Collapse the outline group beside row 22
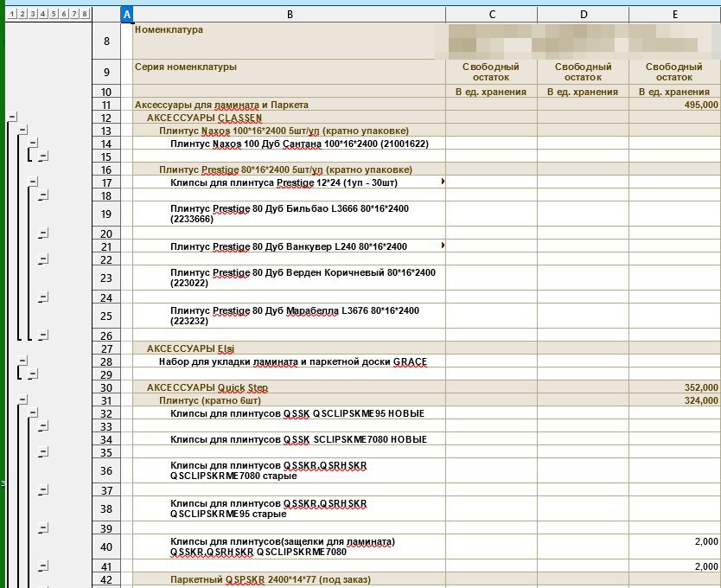 [43, 259]
